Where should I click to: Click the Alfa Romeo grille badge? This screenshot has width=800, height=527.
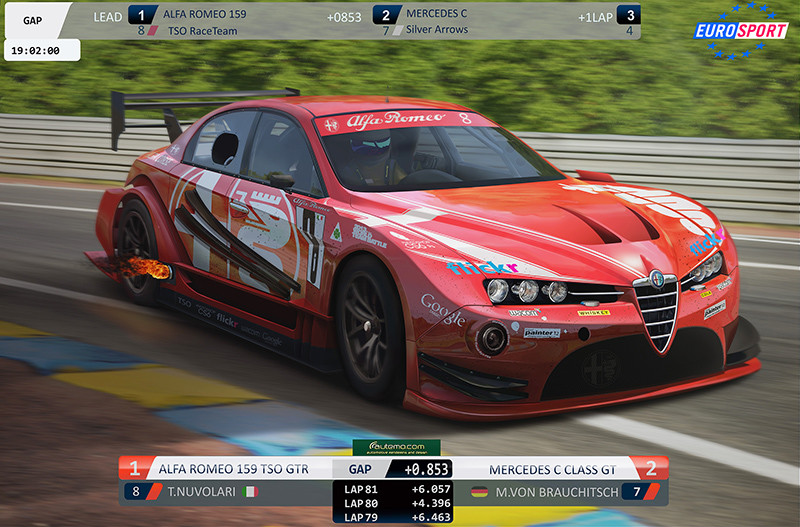[656, 279]
